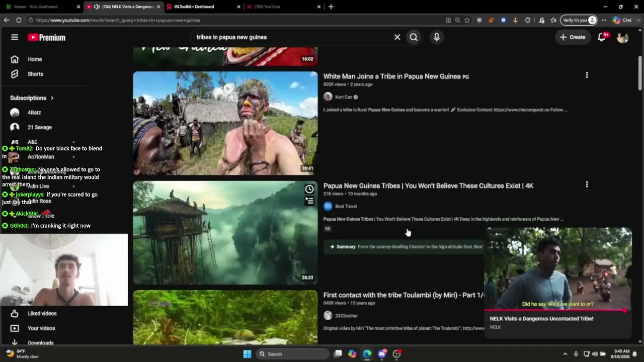Screen dimensions: 644x362
Task: Open YouTube notifications bell
Action: click(602, 37)
